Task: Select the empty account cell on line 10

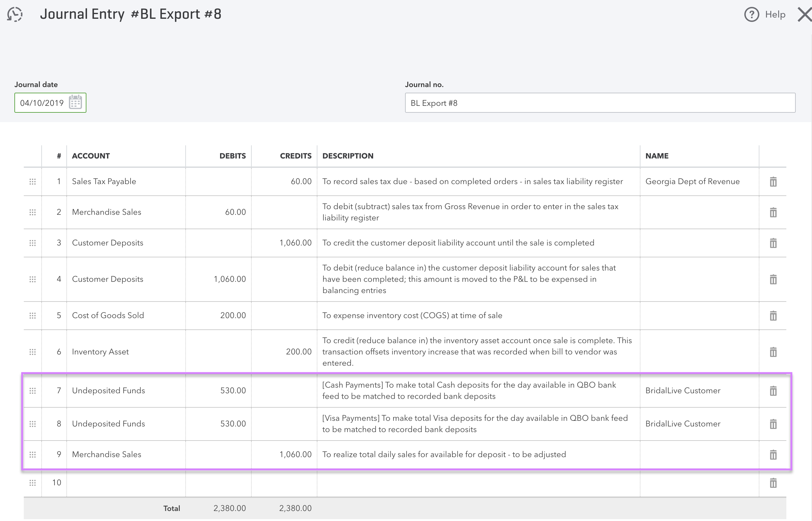Action: coord(126,483)
